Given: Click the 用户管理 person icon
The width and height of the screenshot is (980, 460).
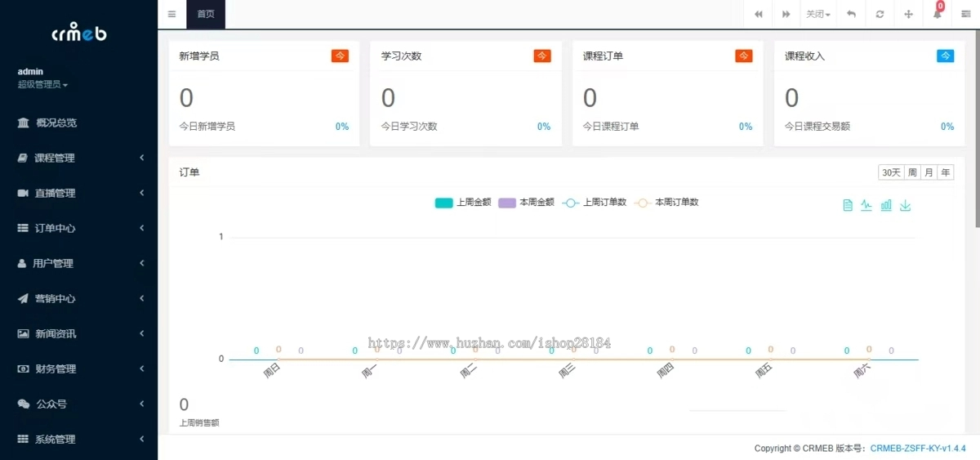Looking at the screenshot, I should (23, 263).
